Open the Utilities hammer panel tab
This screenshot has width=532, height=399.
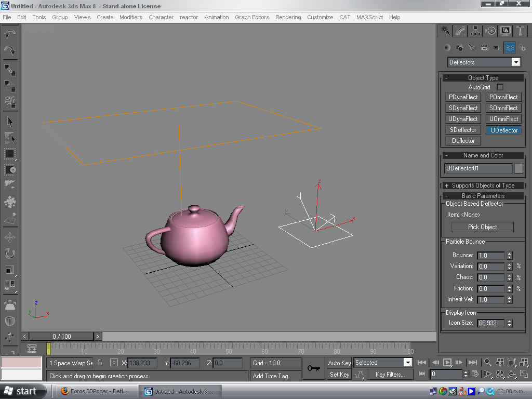520,31
